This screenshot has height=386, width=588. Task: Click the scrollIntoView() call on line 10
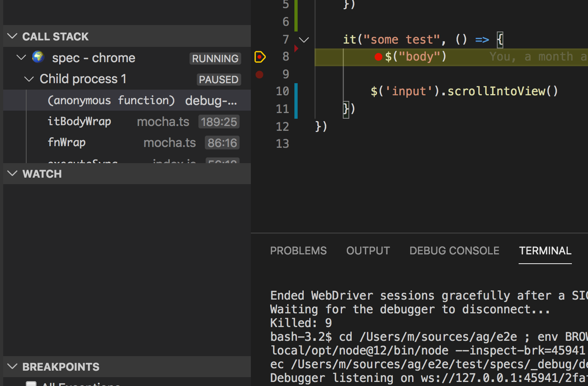[503, 91]
